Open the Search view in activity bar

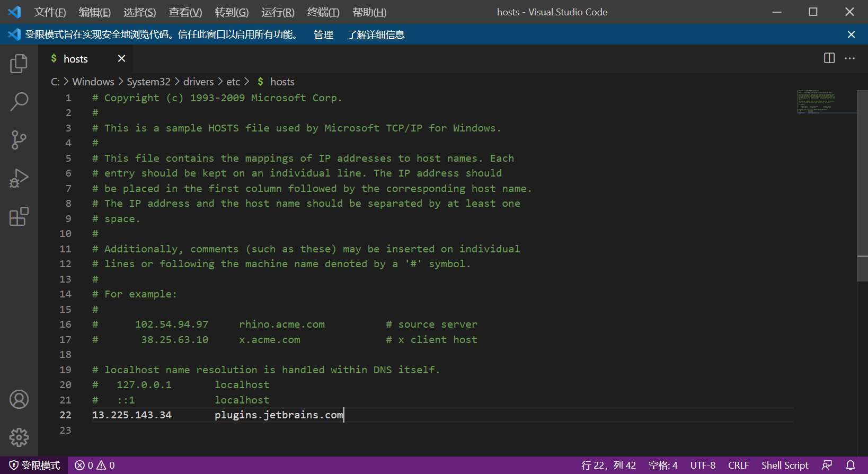19,101
